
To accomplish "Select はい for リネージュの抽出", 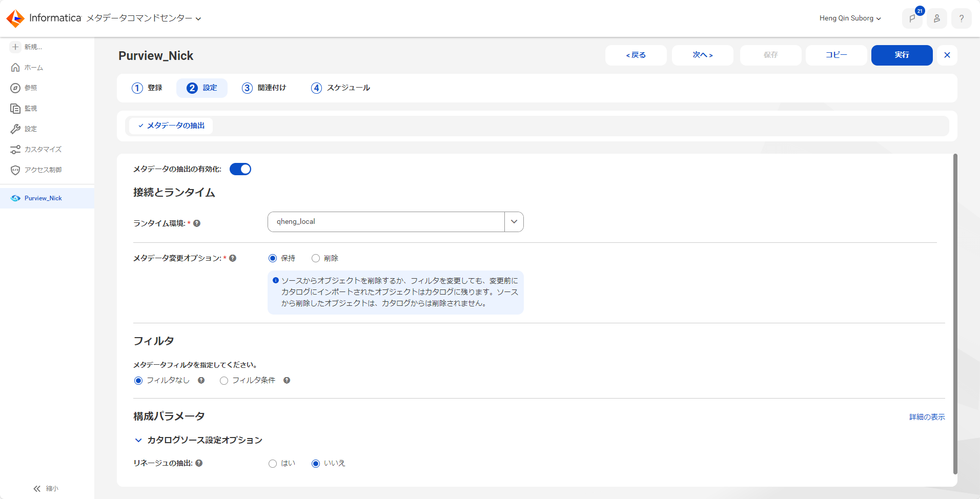I will tap(273, 464).
